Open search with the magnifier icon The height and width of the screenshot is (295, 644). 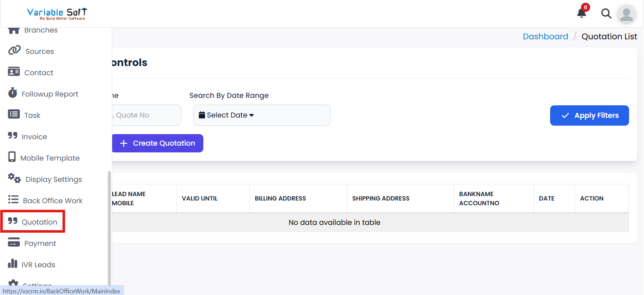coord(606,14)
